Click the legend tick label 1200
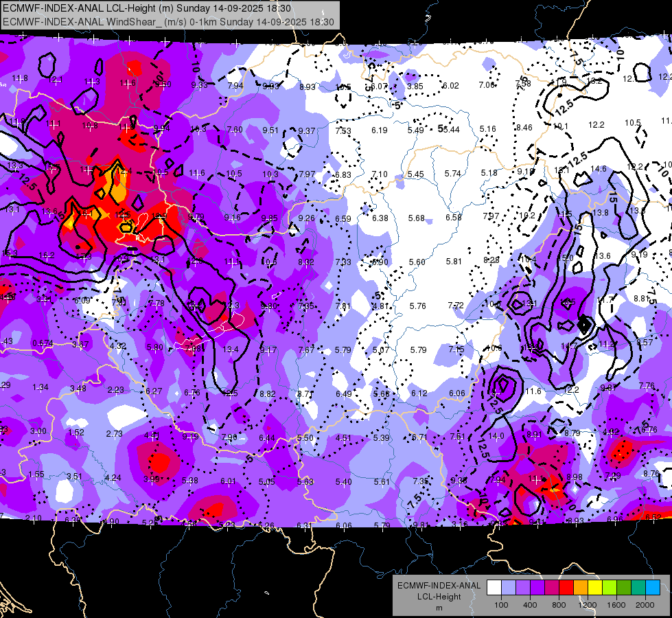The width and height of the screenshot is (672, 618). pos(588,605)
